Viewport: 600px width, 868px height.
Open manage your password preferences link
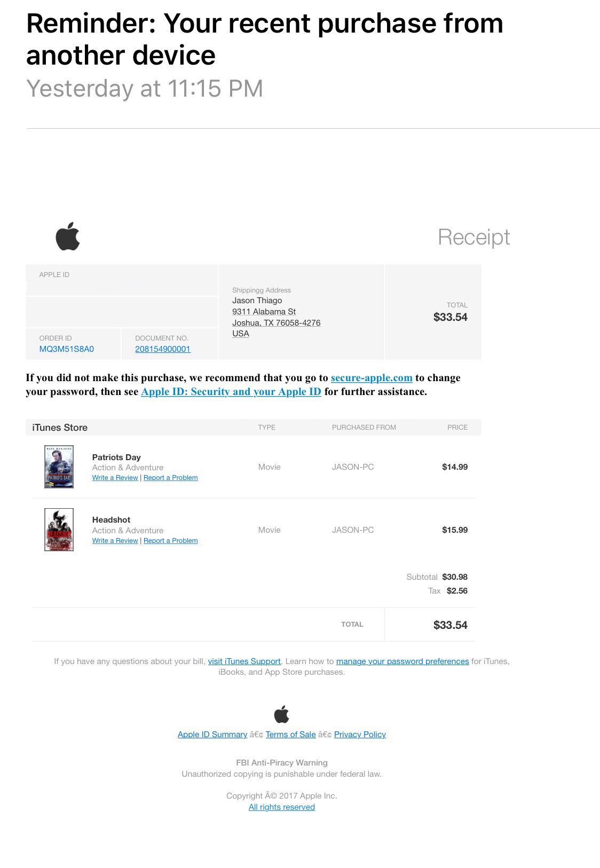(402, 661)
